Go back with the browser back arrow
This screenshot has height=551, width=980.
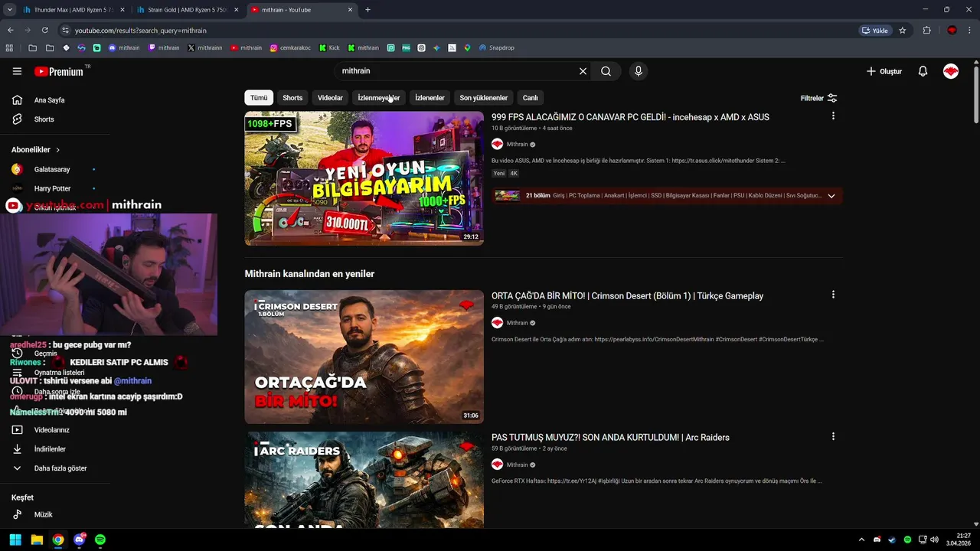pos(11,30)
